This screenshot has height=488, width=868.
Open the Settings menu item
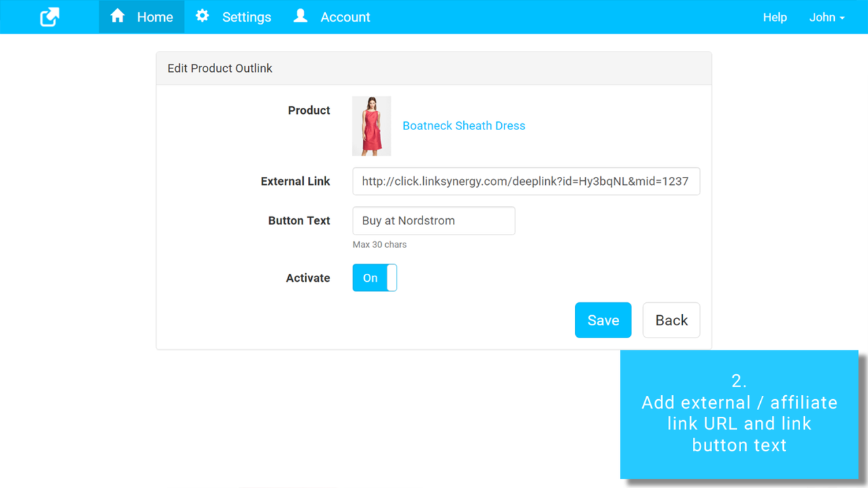pyautogui.click(x=247, y=17)
